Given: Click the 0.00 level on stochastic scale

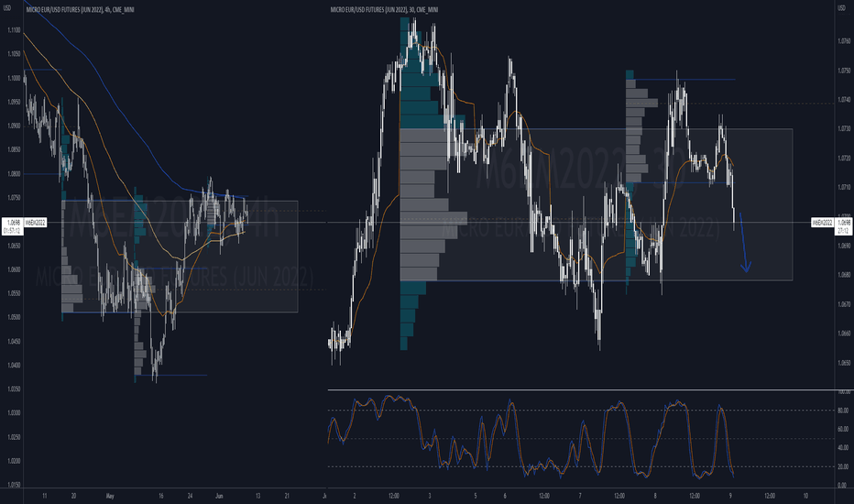Looking at the screenshot, I should point(843,485).
